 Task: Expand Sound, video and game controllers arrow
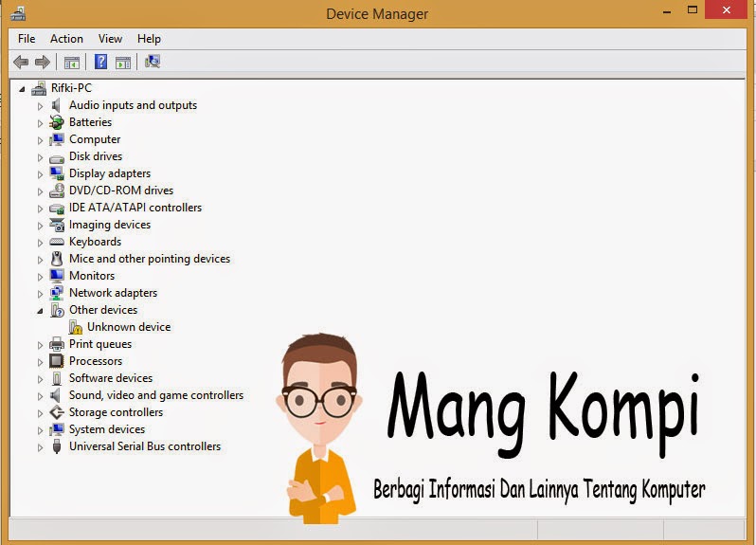(x=40, y=396)
